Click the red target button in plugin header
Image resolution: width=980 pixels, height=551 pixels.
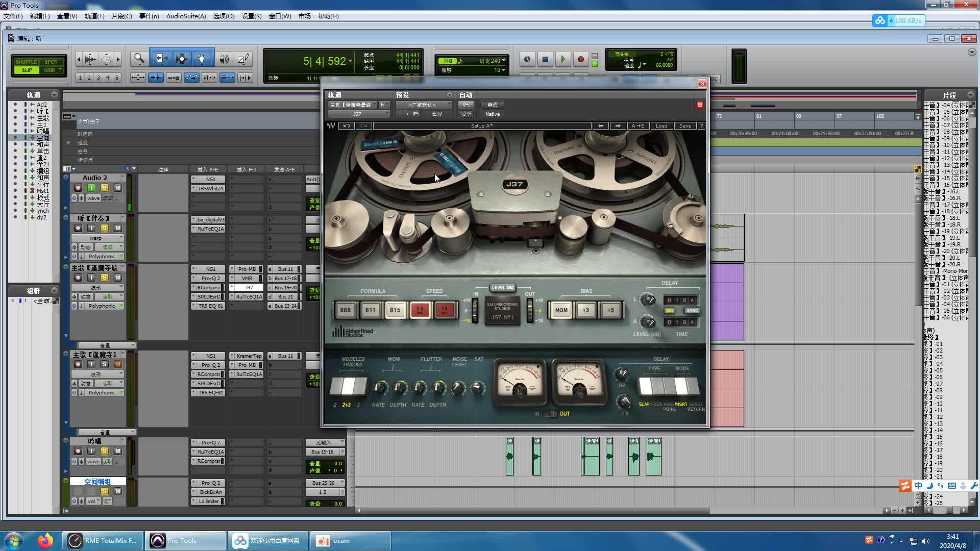tap(700, 105)
